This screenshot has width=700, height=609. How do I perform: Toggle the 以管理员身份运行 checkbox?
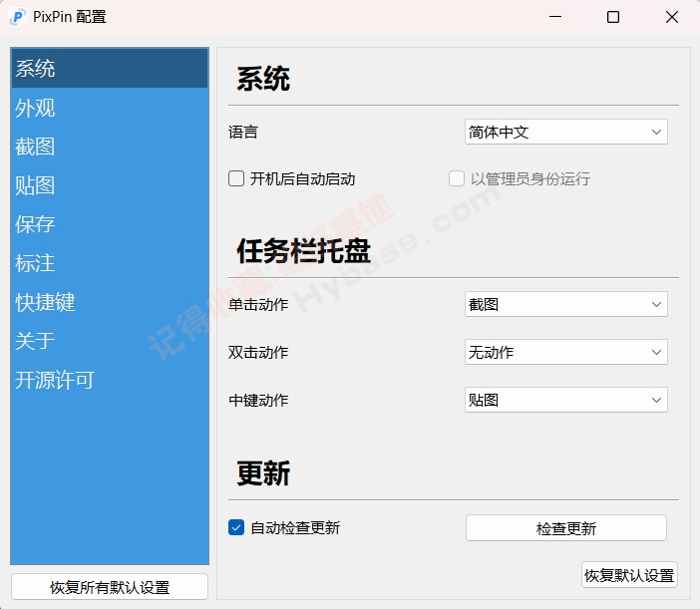coord(457,178)
